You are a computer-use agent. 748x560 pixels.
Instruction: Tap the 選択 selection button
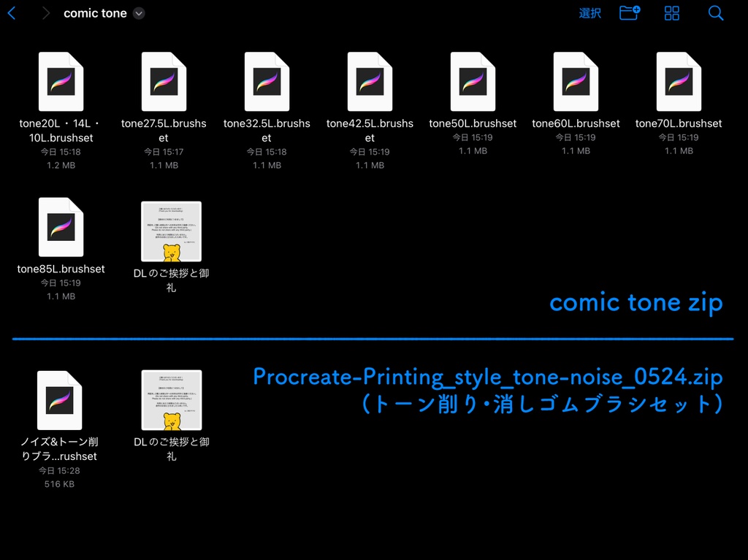point(589,12)
